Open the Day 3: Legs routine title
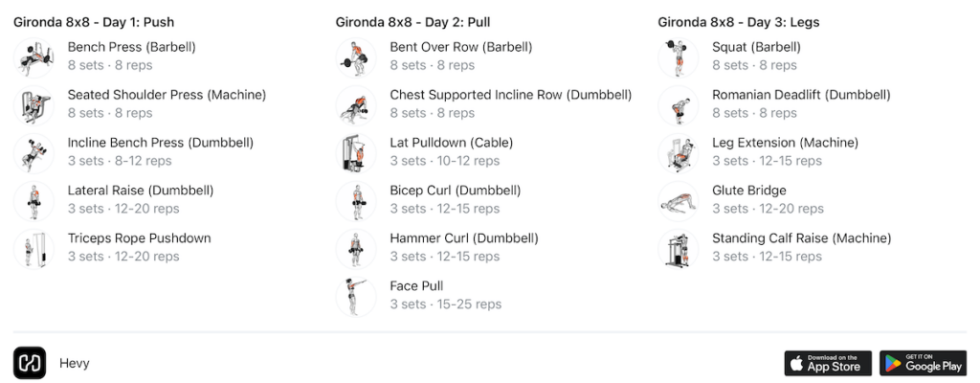 (739, 23)
